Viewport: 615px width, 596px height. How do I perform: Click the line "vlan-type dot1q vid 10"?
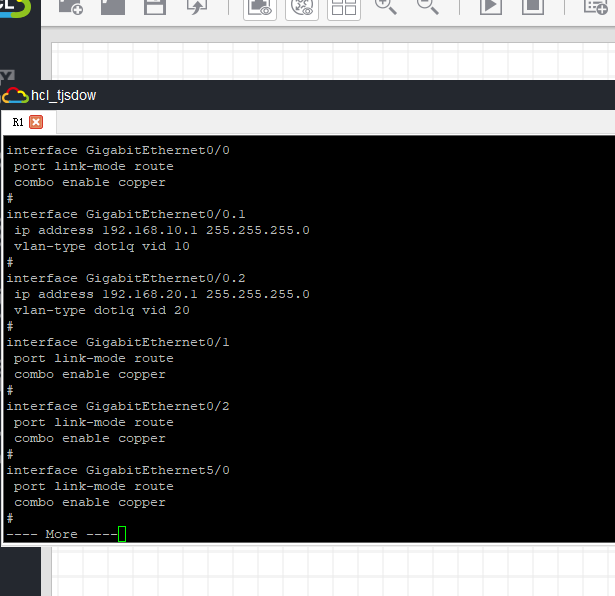point(102,246)
